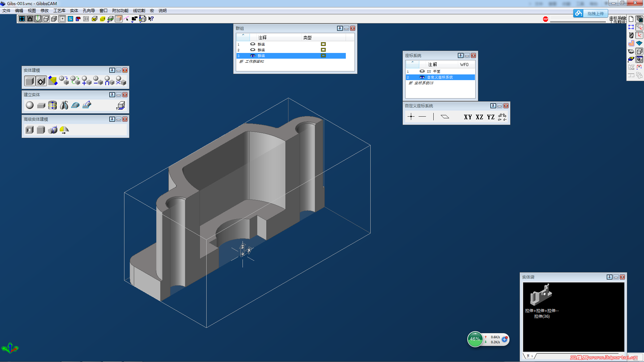Collapse the 自定义座标系统 panel with minimize button
Viewport: 644px width, 362px height.
(x=499, y=106)
